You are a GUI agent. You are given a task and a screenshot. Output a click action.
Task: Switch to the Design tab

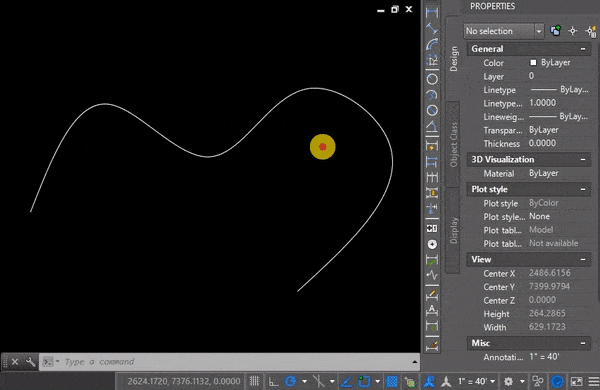454,59
